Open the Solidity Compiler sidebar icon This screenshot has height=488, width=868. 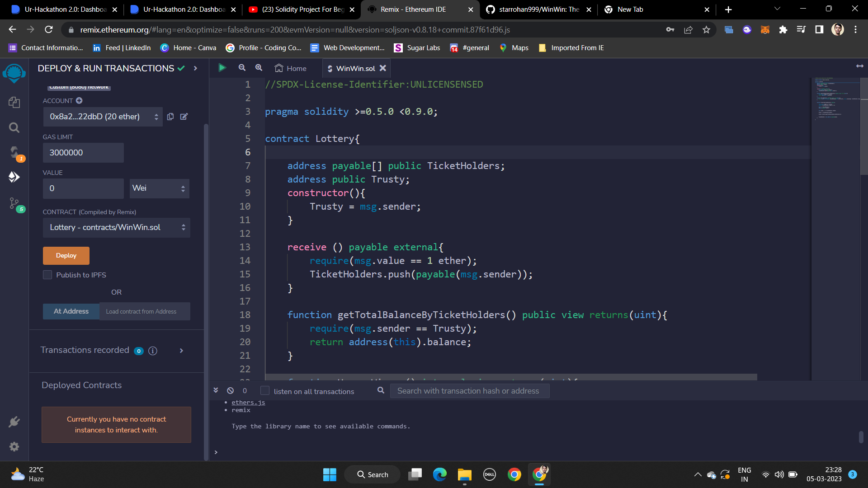(x=14, y=152)
